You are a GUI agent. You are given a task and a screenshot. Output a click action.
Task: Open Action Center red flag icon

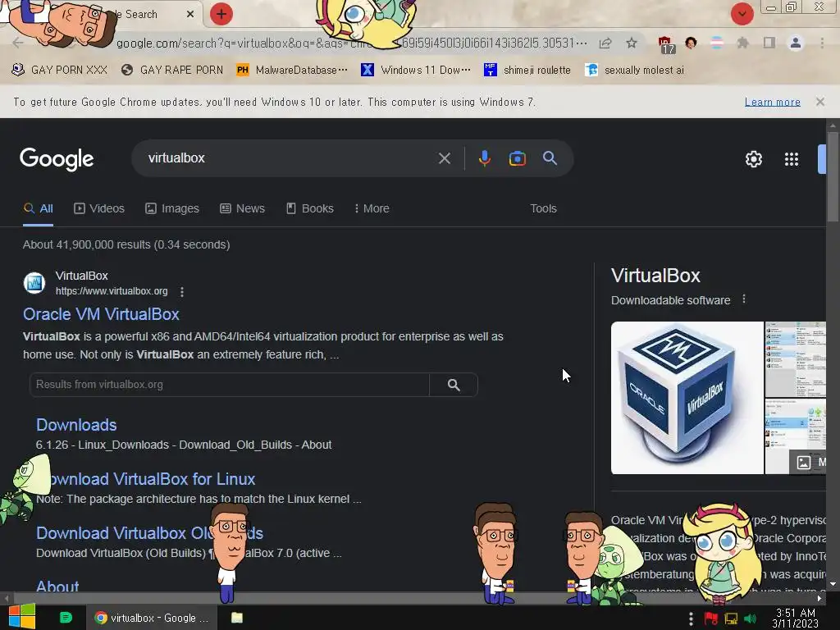(x=710, y=619)
